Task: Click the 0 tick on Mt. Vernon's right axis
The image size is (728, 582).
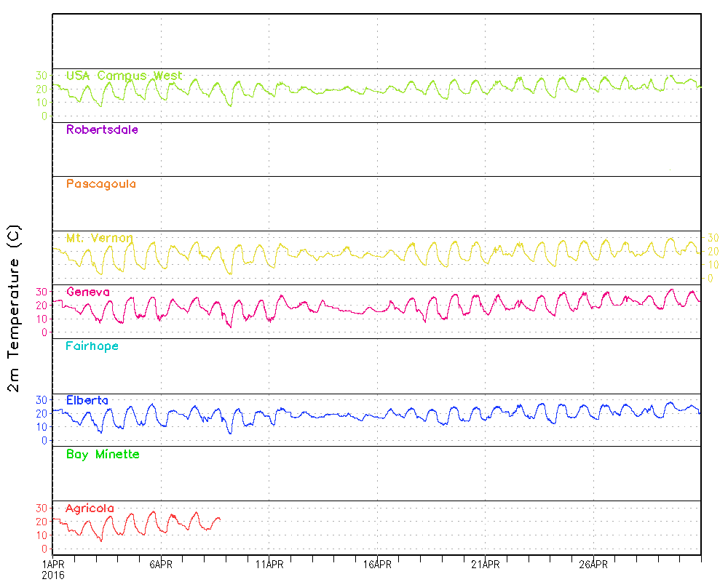Action: 710,278
